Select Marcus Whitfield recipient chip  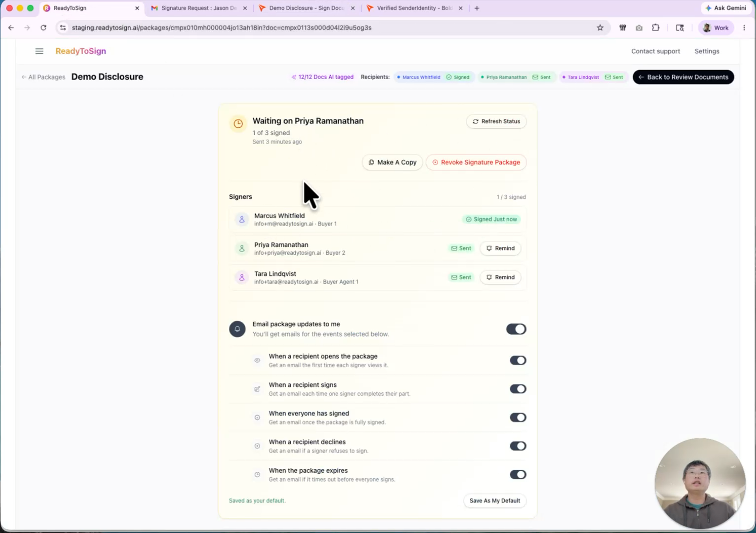point(434,77)
